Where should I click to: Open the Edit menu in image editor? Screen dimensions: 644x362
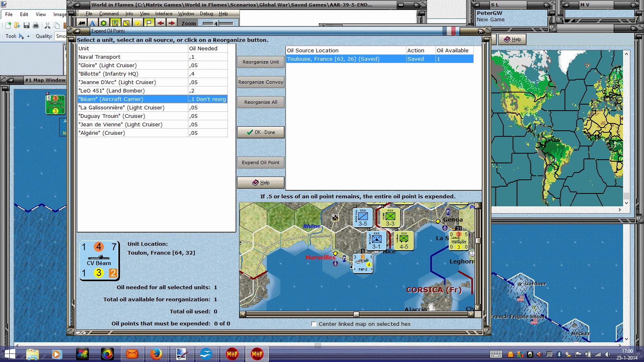(24, 14)
